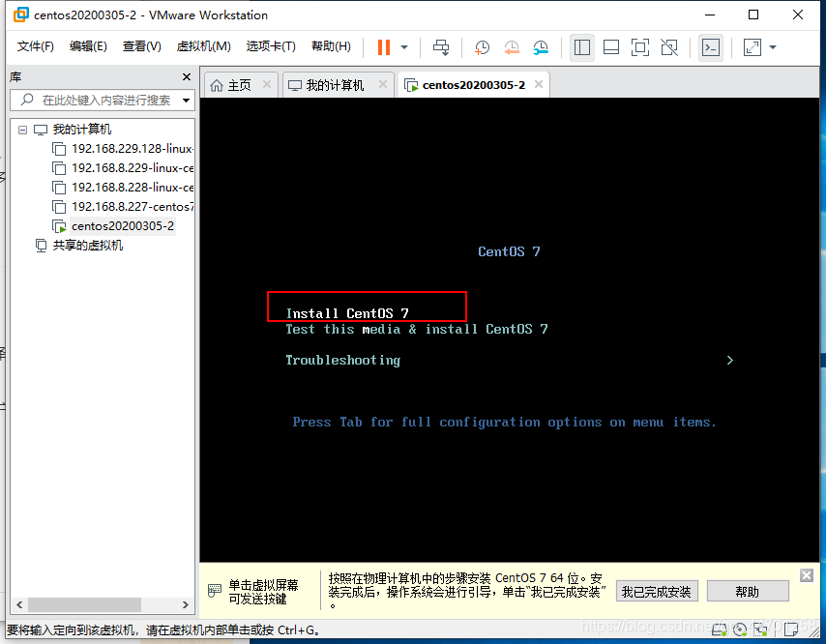
Task: Click the 我已完成安装 button
Action: pyautogui.click(x=657, y=592)
